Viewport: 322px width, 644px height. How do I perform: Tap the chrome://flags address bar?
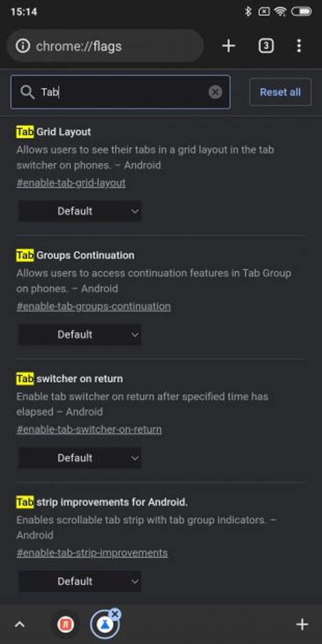[105, 46]
